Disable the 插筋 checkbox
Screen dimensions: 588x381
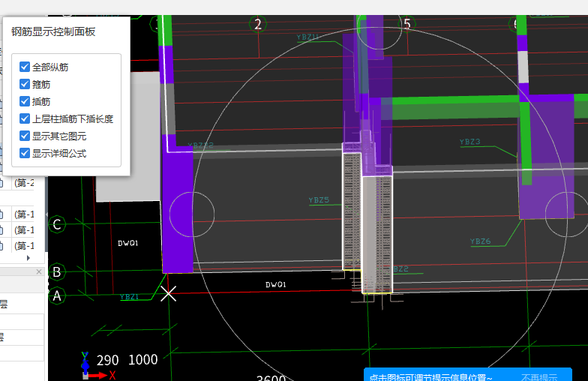point(25,101)
